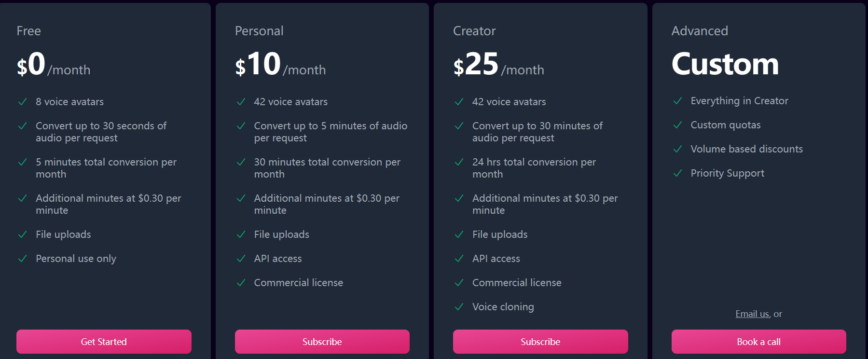Click the Creator plan title
This screenshot has width=868, height=359.
point(474,31)
